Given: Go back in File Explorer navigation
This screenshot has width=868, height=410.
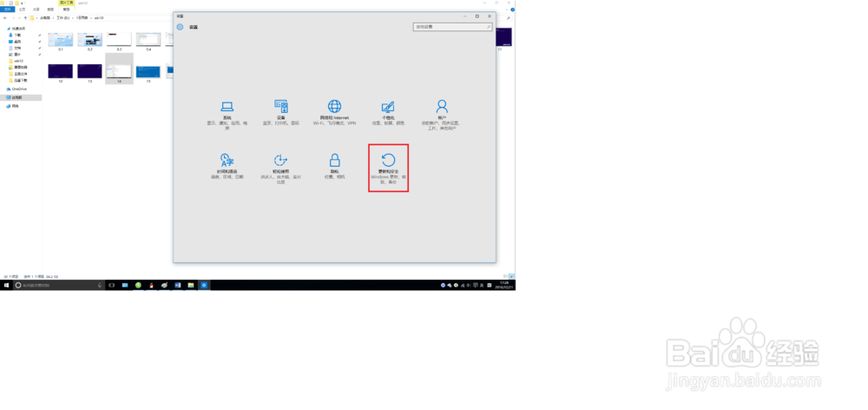Looking at the screenshot, I should pyautogui.click(x=5, y=17).
